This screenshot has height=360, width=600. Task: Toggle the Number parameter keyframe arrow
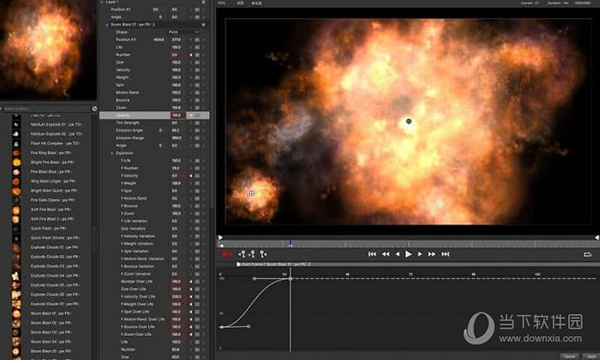(x=191, y=55)
